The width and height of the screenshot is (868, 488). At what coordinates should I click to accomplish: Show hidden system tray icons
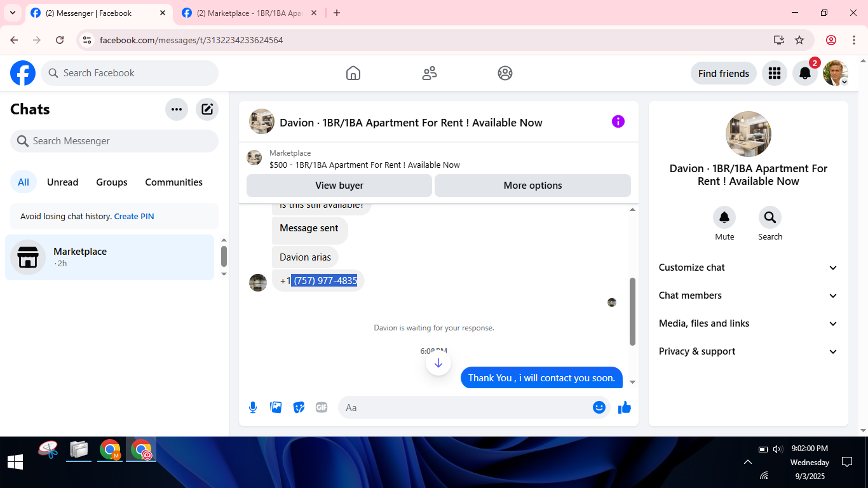click(748, 462)
